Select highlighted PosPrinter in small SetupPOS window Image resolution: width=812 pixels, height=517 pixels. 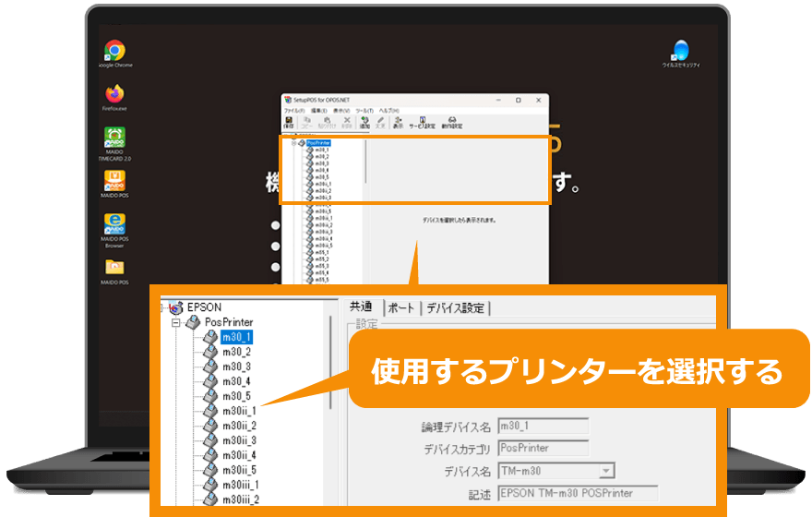click(x=318, y=143)
